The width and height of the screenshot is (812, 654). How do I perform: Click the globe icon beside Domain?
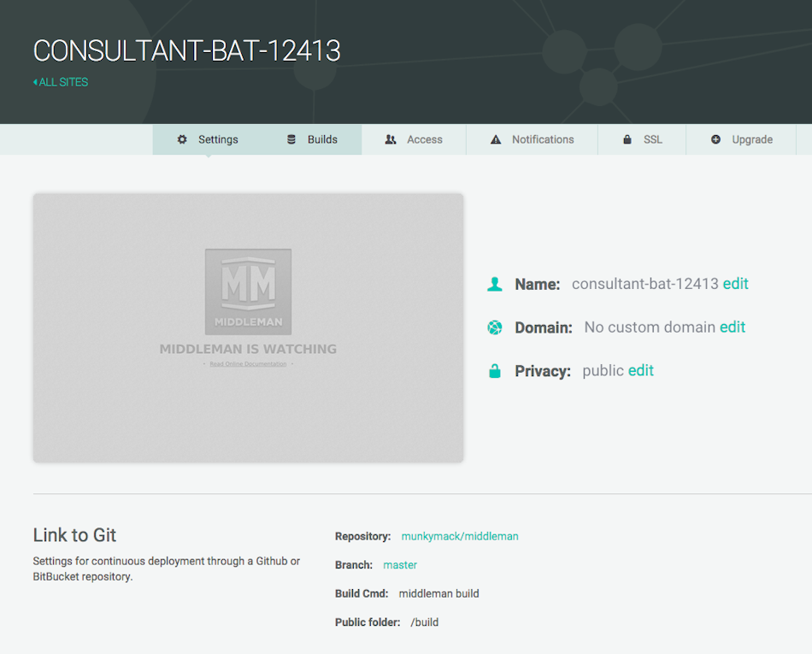coord(495,327)
